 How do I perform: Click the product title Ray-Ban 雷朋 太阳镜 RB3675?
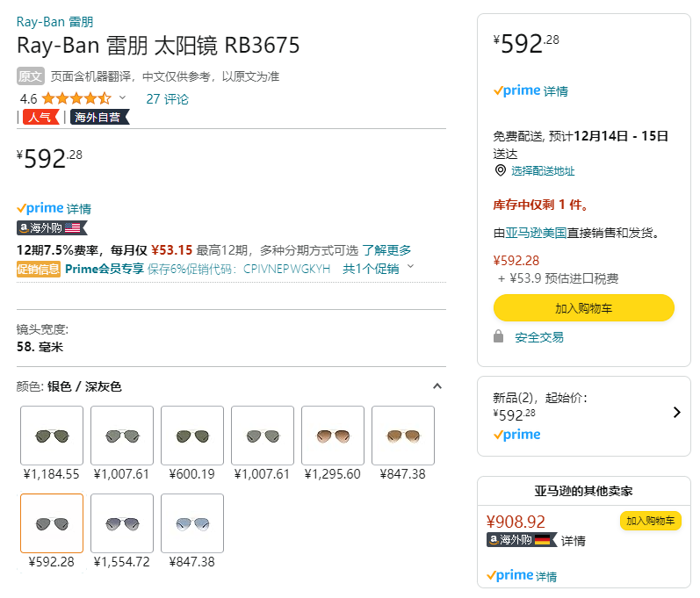point(158,45)
